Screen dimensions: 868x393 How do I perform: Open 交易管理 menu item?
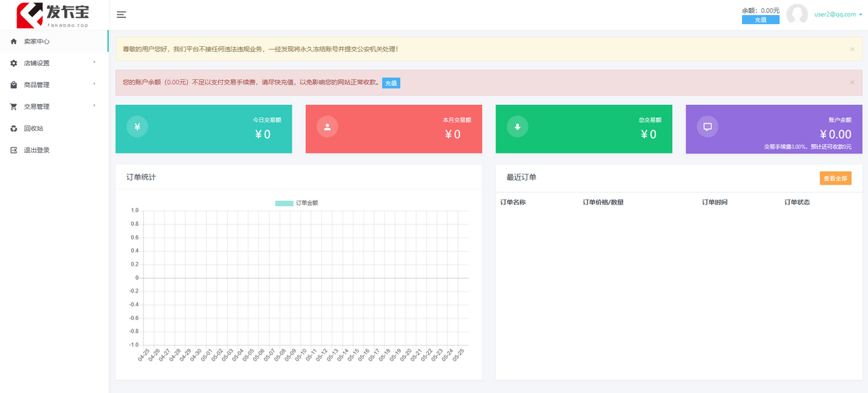tap(54, 106)
